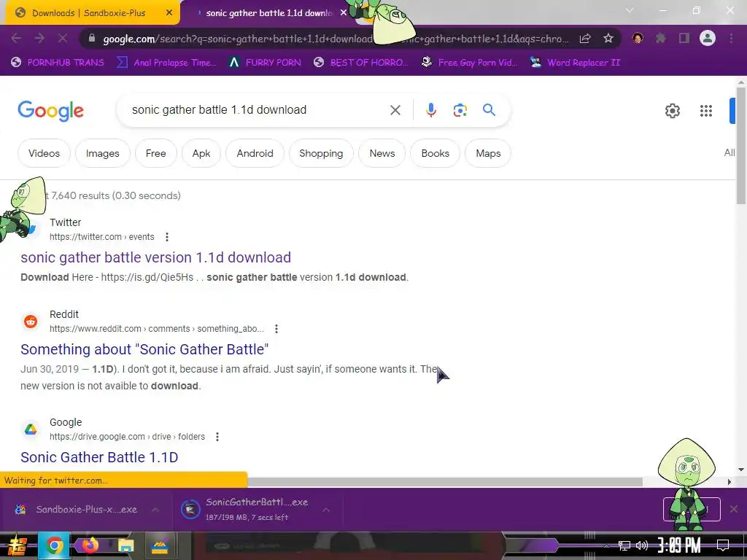747x560 pixels.
Task: Open network status in system tray
Action: click(x=624, y=545)
